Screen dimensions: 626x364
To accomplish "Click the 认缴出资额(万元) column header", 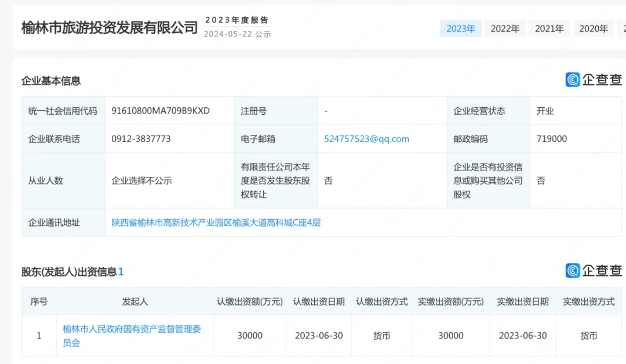I will (x=250, y=302).
